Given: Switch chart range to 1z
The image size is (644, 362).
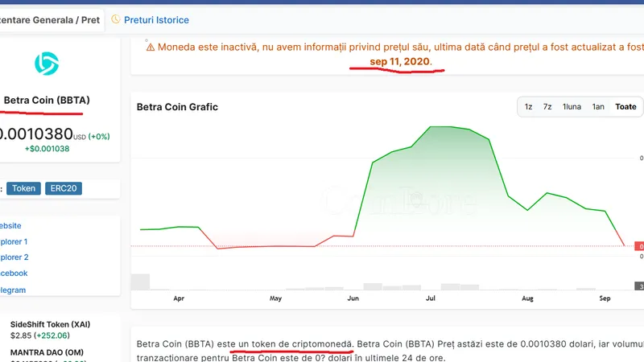Looking at the screenshot, I should (528, 107).
